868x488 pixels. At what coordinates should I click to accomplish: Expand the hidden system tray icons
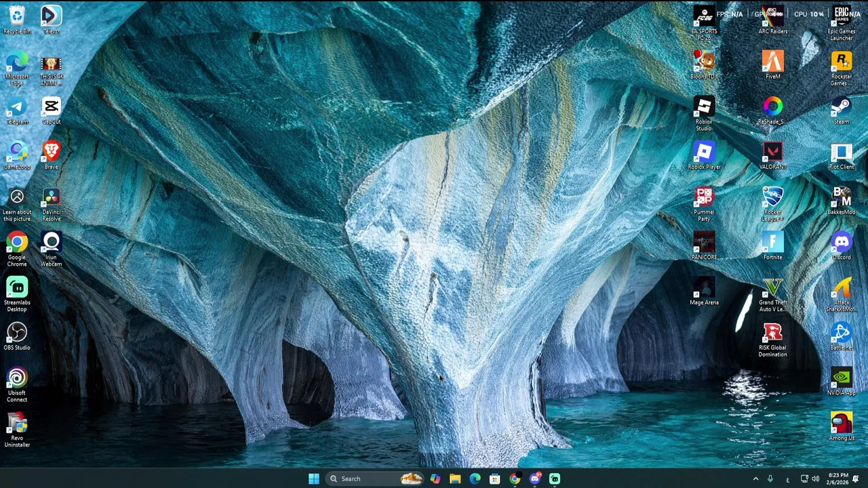(755, 479)
